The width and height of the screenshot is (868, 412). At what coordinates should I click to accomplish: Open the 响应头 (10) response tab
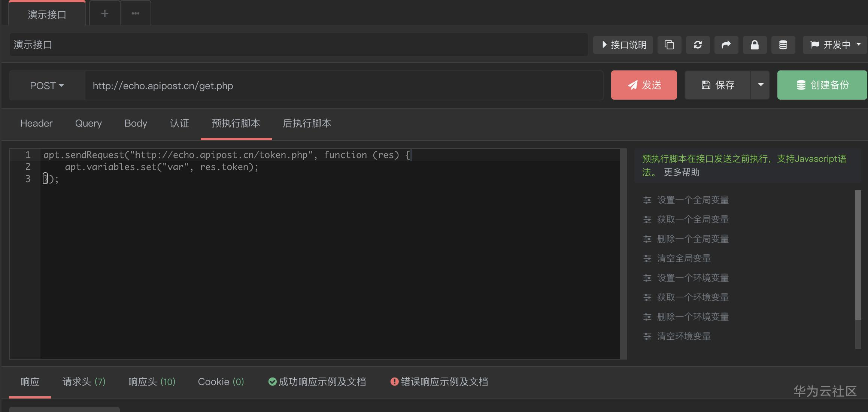click(x=152, y=382)
